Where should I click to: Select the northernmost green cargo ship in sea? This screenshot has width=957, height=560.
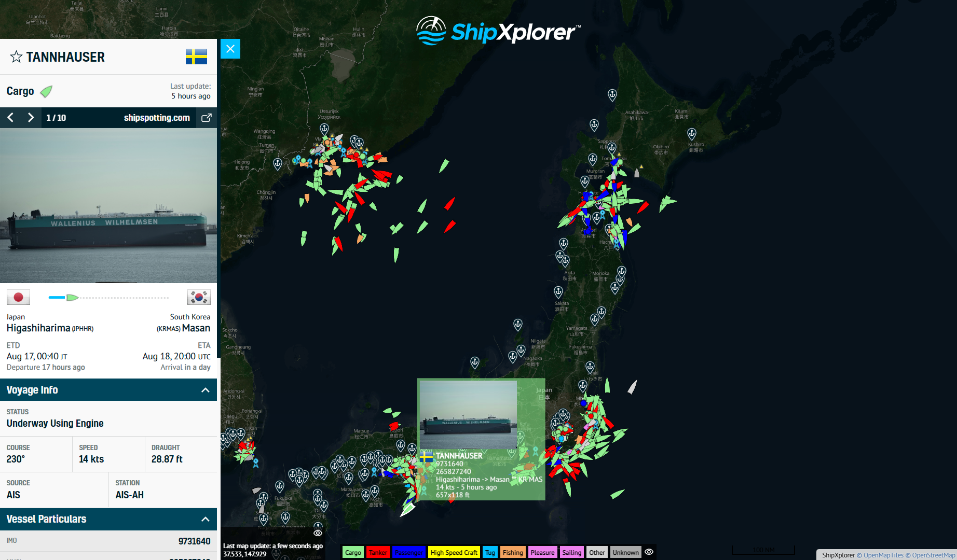click(x=444, y=166)
